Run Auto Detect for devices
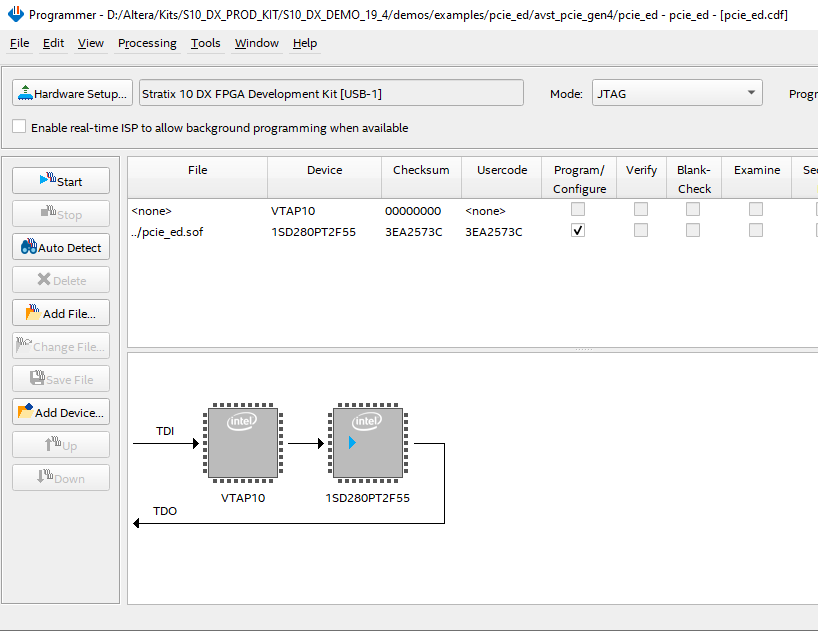This screenshot has width=818, height=631. tap(61, 247)
